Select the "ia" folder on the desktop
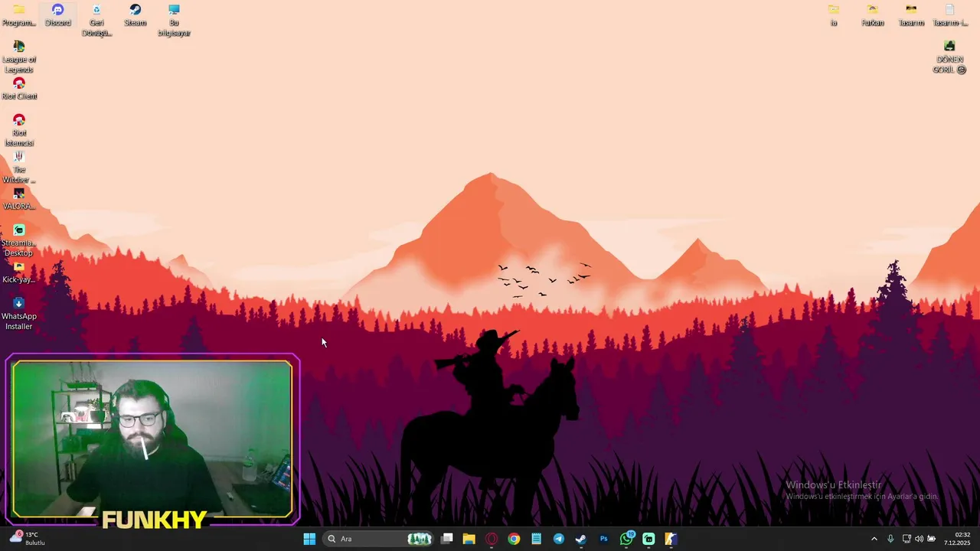 point(834,15)
